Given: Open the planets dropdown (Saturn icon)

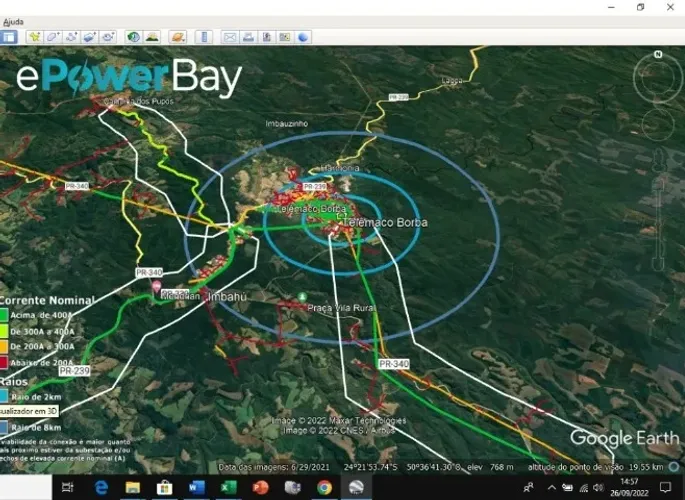Looking at the screenshot, I should (x=178, y=37).
